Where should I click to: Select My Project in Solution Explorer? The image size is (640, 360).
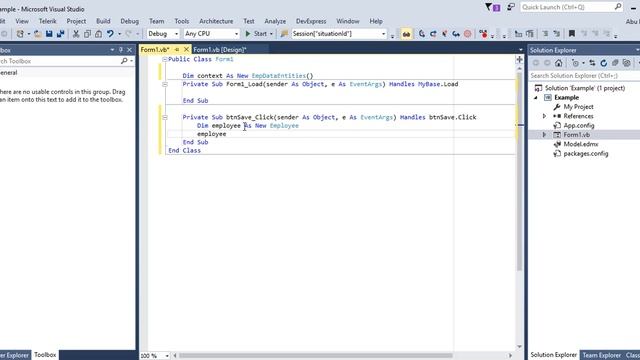click(578, 107)
